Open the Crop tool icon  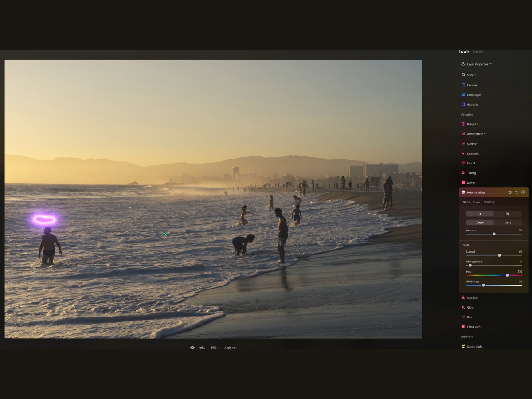point(463,74)
